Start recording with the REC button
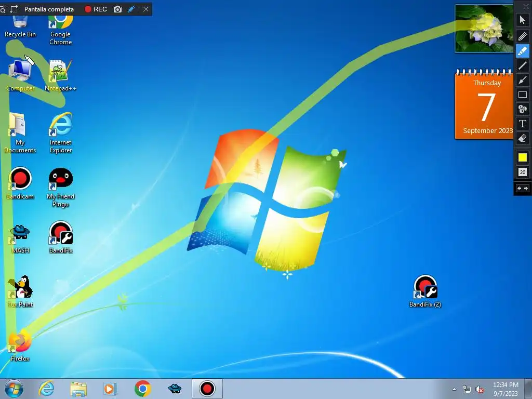532x399 pixels. point(96,9)
